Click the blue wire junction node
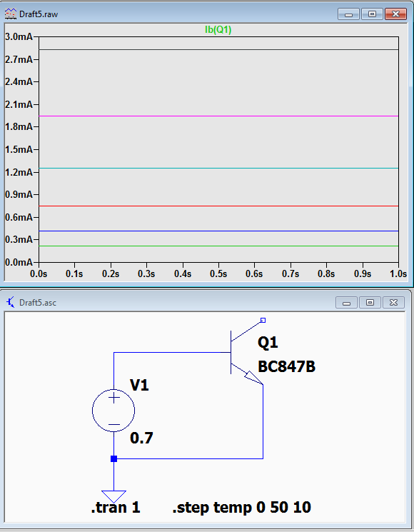Screen dimensions: 414x532 click(x=114, y=458)
